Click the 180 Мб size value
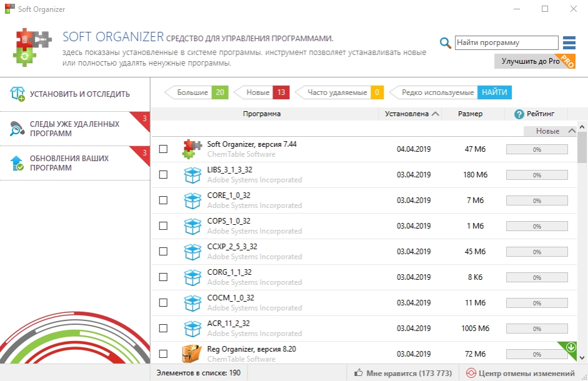This screenshot has height=381, width=588. (x=475, y=174)
